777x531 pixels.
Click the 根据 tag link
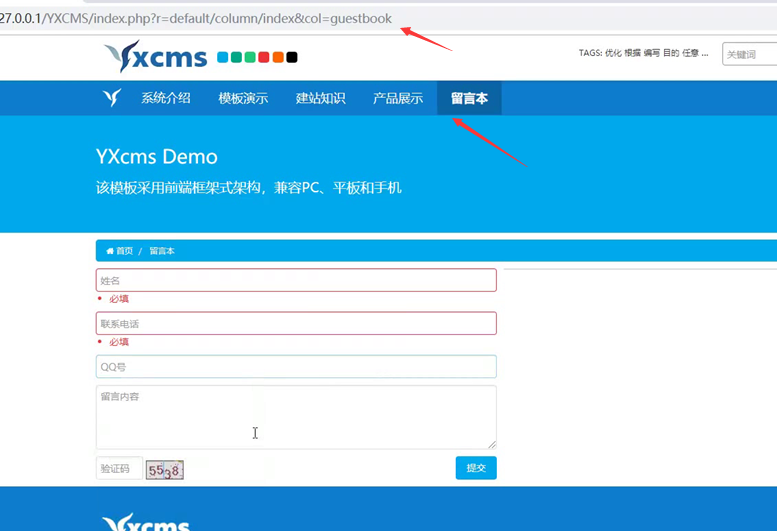click(632, 53)
